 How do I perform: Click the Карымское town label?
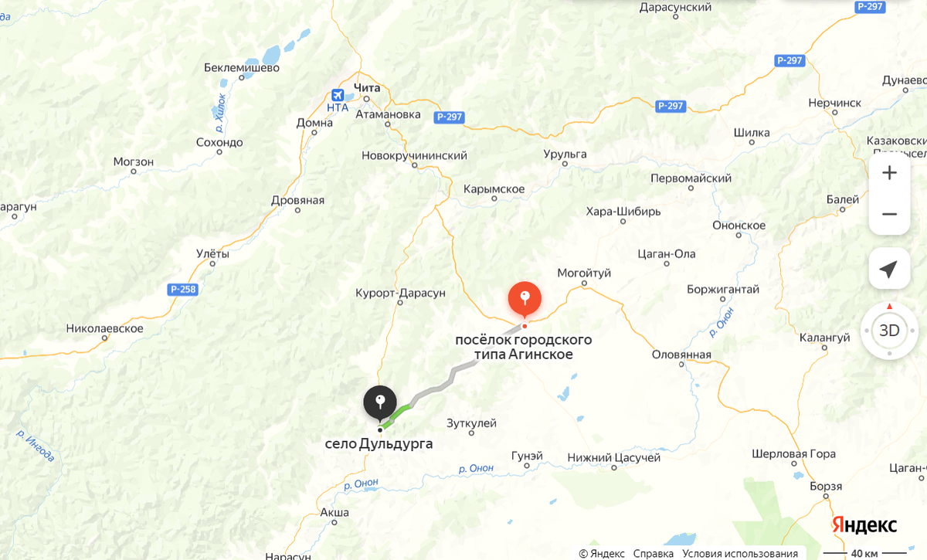494,189
